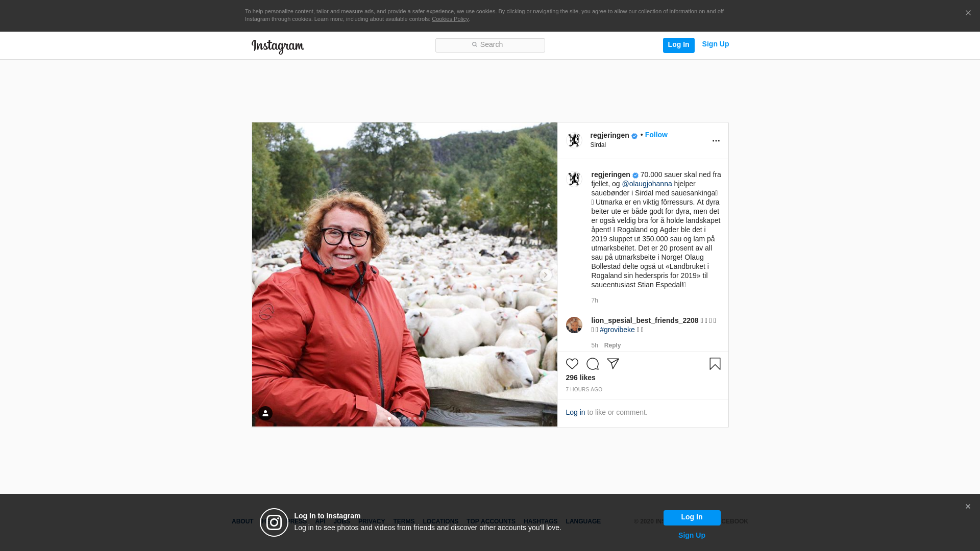
Task: Open regjeringen username in post header
Action: coord(609,135)
